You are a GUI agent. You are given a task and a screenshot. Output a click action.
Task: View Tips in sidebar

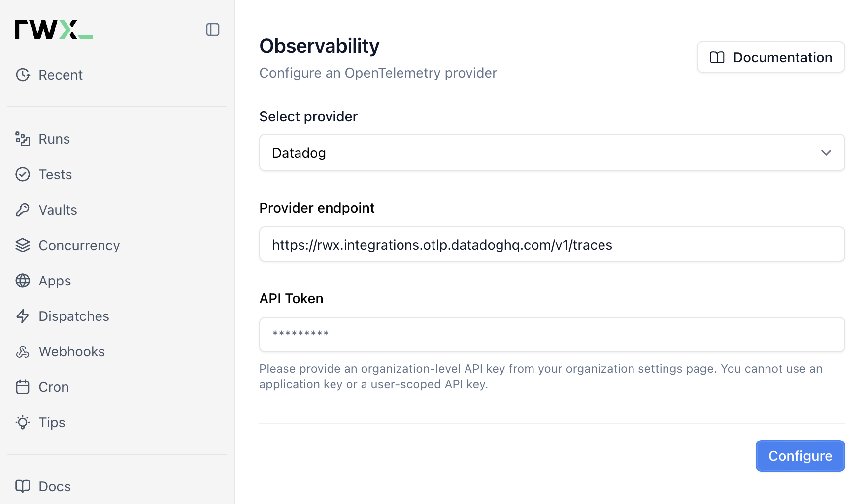(52, 422)
